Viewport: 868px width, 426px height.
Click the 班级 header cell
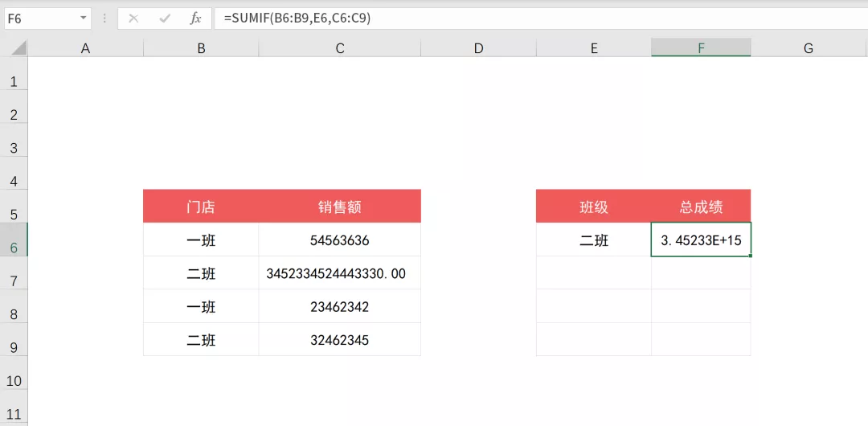[x=594, y=206]
